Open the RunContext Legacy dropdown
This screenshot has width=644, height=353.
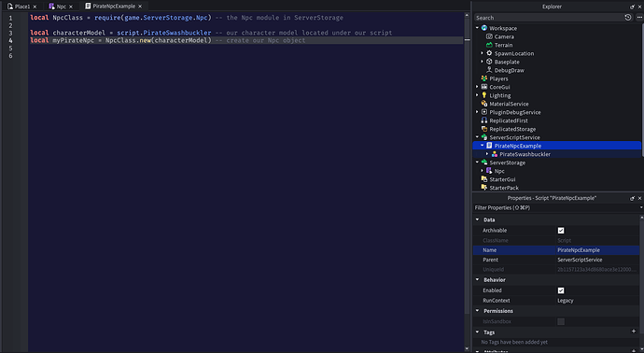(597, 301)
